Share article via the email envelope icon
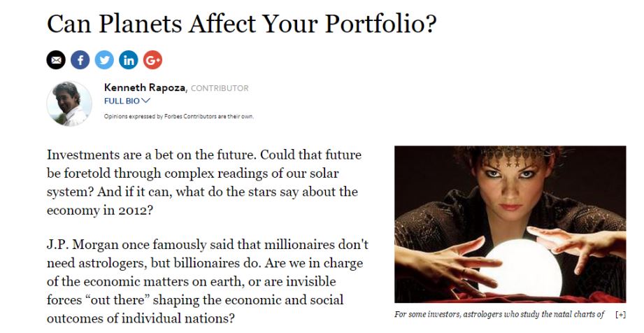This screenshot has width=644, height=333. click(56, 60)
